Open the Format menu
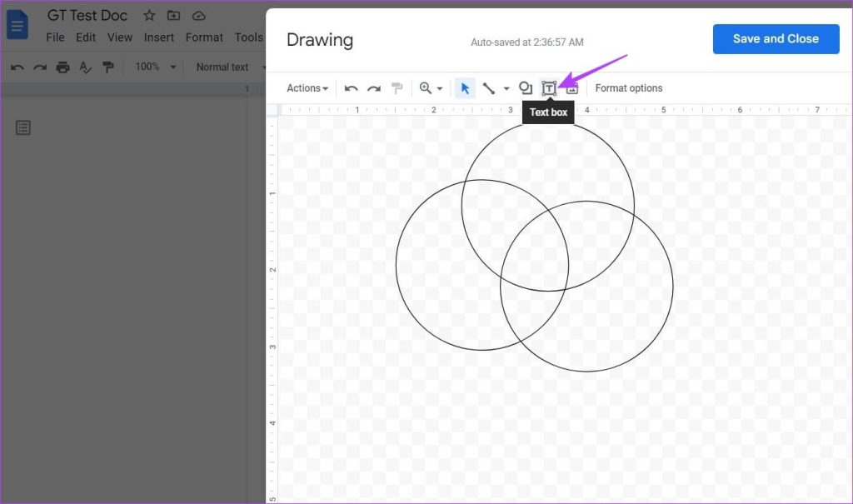 coord(204,37)
